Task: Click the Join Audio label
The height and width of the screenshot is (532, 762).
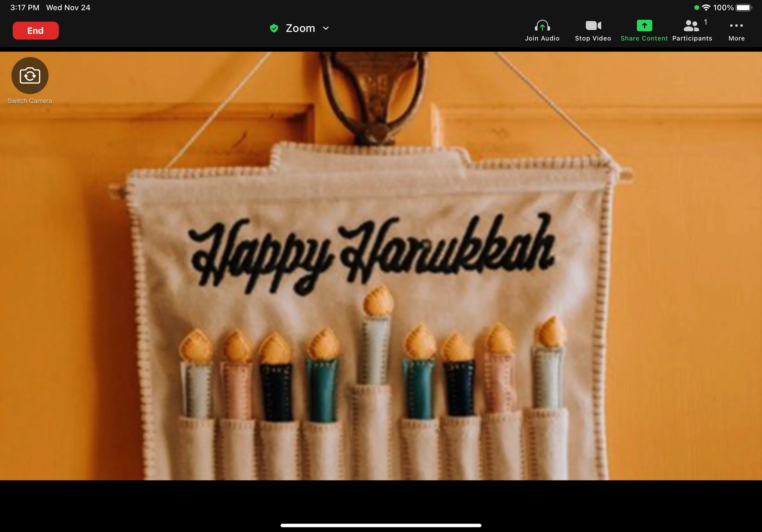Action: click(542, 39)
